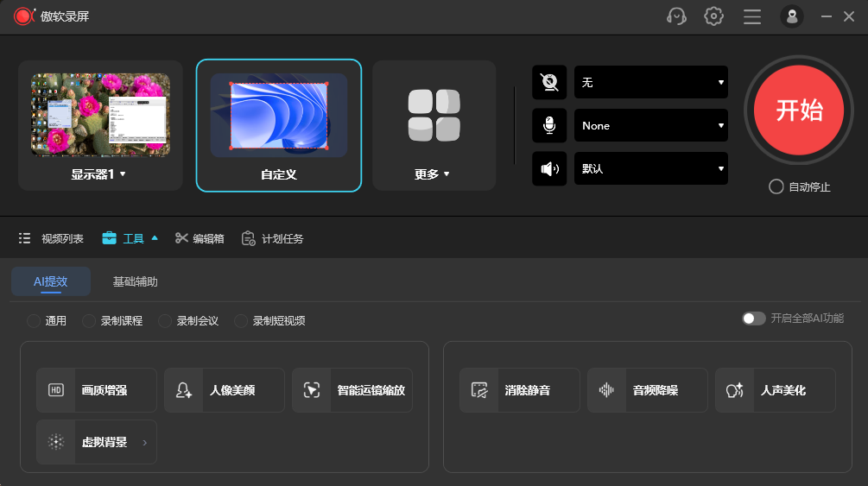The image size is (868, 486).
Task: Enable the 智能运镜缩放 feature
Action: [x=352, y=390]
